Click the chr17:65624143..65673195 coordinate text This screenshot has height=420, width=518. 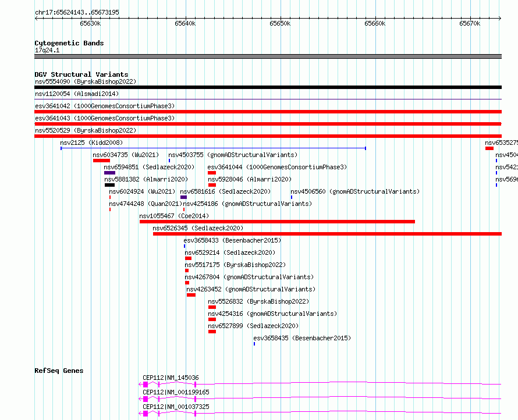77,12
